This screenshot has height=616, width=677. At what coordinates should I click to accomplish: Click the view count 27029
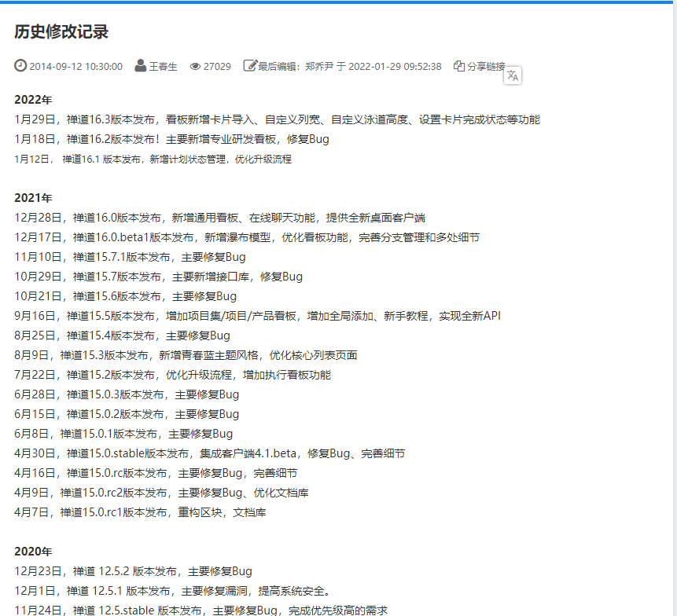217,67
